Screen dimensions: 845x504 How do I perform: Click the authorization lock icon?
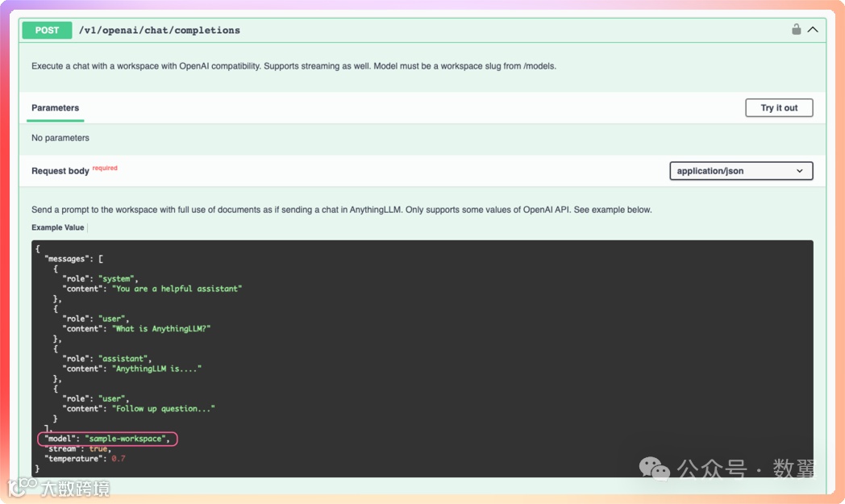pyautogui.click(x=796, y=29)
